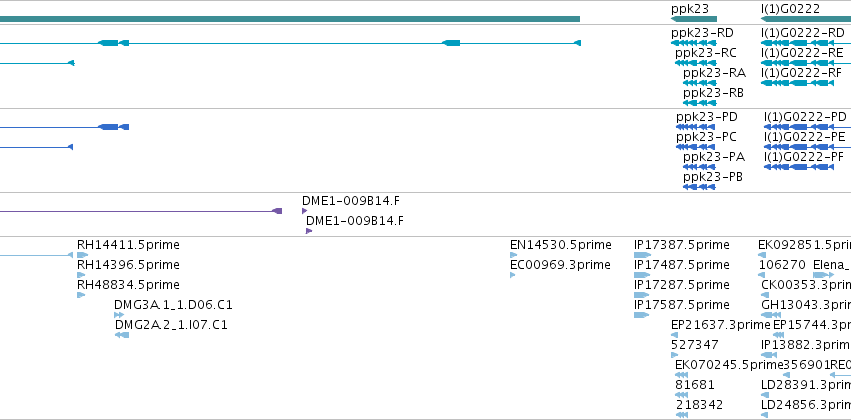This screenshot has width=851, height=420.
Task: Select EST EN14530.5prime
Action: [x=561, y=245]
